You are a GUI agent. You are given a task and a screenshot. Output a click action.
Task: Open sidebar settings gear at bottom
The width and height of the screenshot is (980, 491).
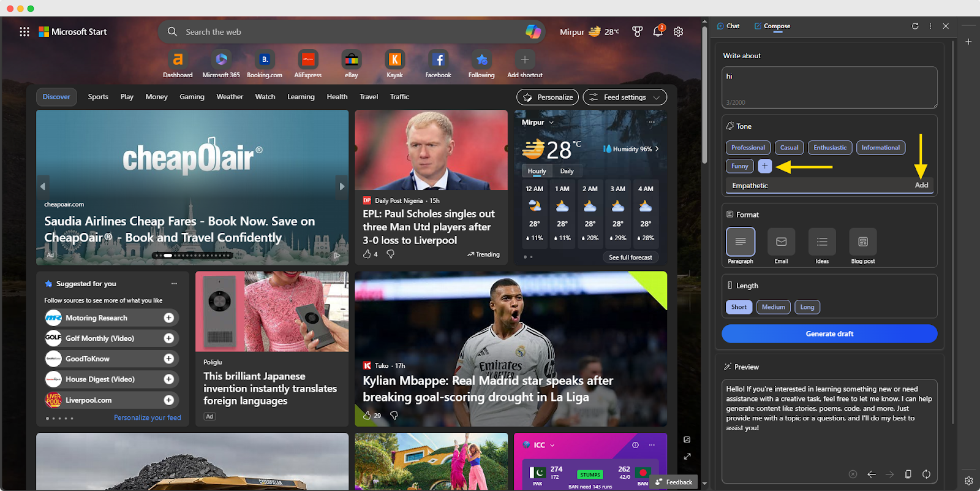pyautogui.click(x=968, y=481)
